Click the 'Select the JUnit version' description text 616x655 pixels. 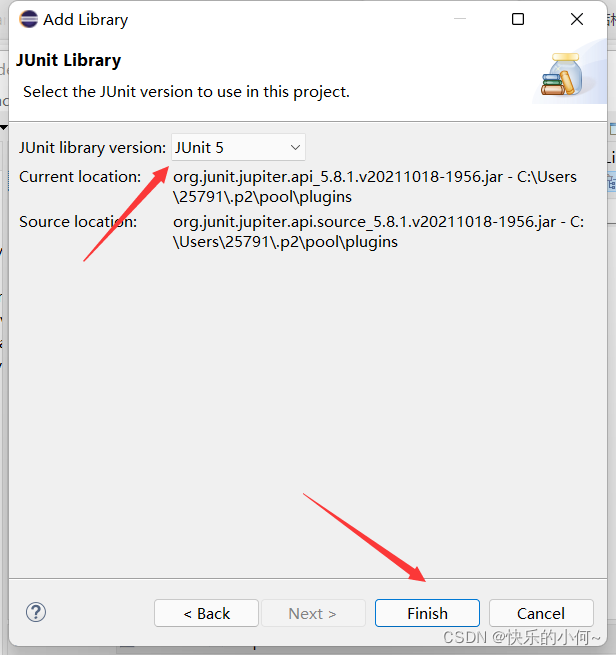click(x=186, y=92)
